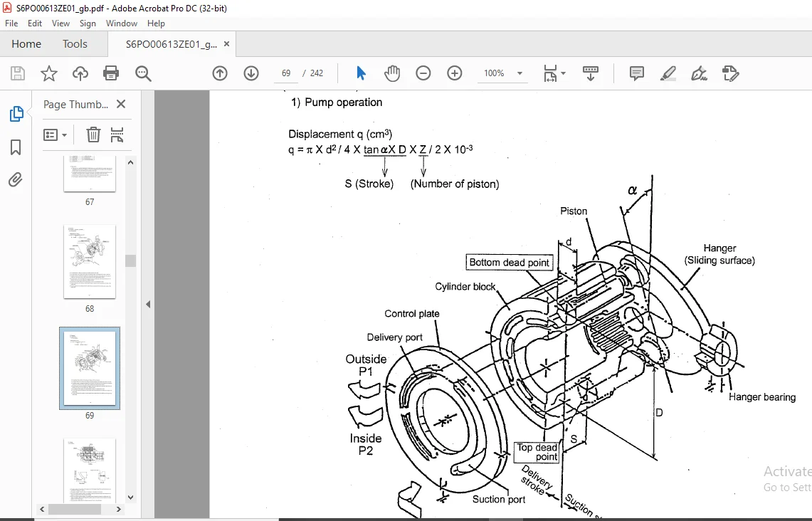Open the find text magnifier
This screenshot has width=812, height=521.
pos(143,73)
